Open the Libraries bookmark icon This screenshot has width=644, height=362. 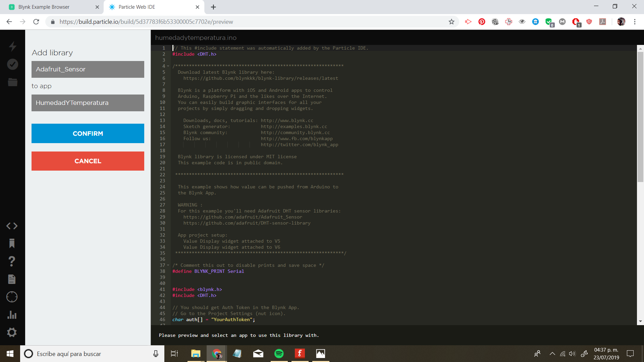pyautogui.click(x=12, y=243)
